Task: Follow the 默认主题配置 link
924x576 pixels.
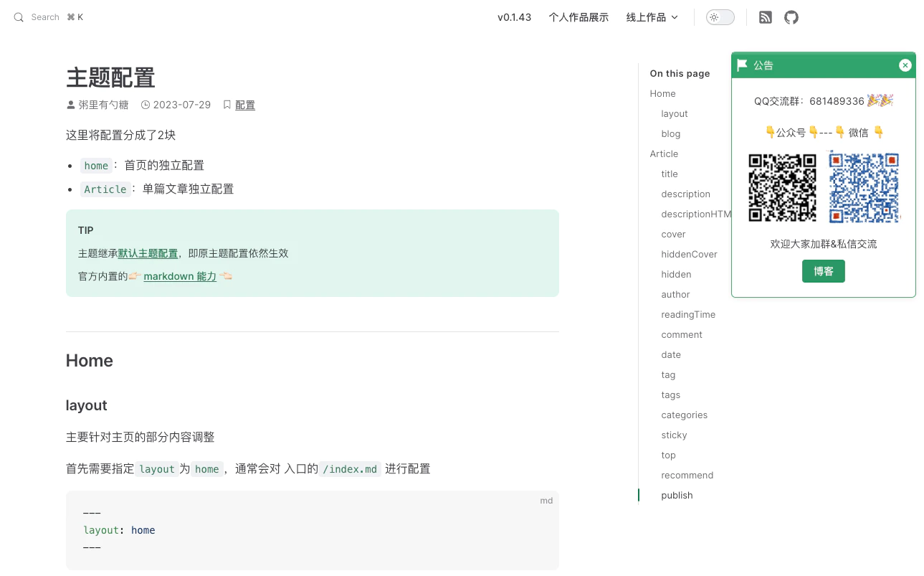Action: 148,253
